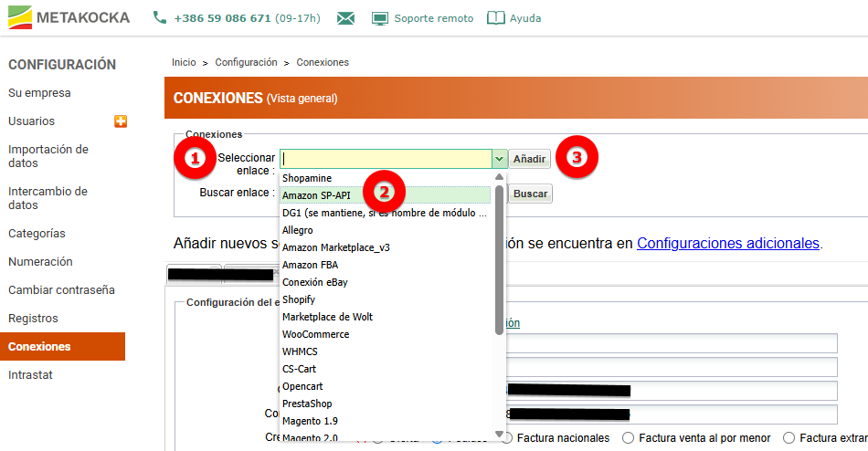Click the phone number +386 59 086 671
This screenshot has height=451, width=868.
tap(222, 18)
